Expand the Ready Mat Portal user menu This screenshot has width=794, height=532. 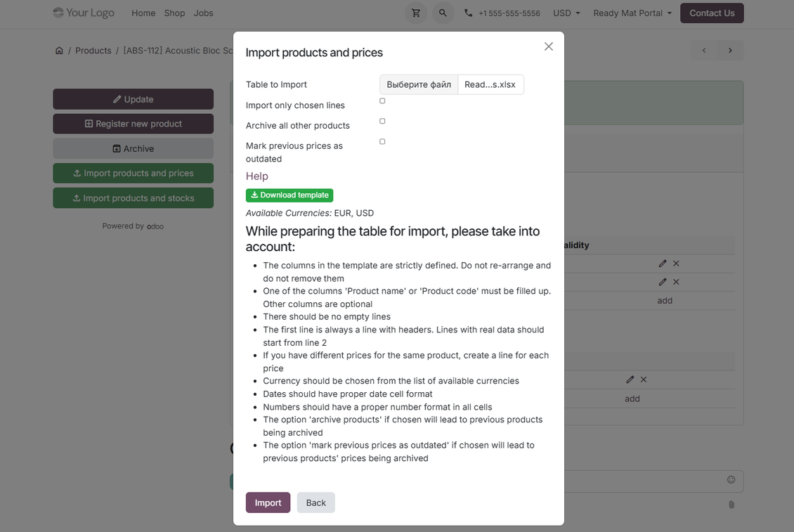point(632,13)
